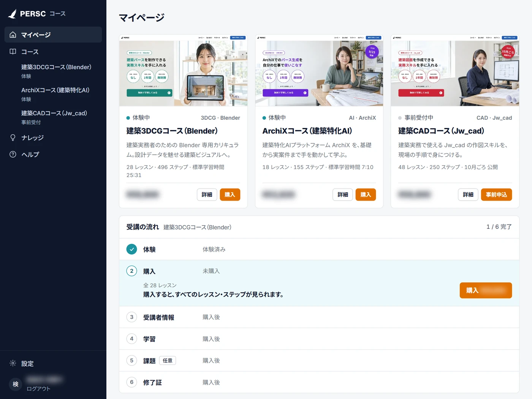Click step number 5 circle for 課題
Image resolution: width=532 pixels, height=399 pixels.
point(131,360)
